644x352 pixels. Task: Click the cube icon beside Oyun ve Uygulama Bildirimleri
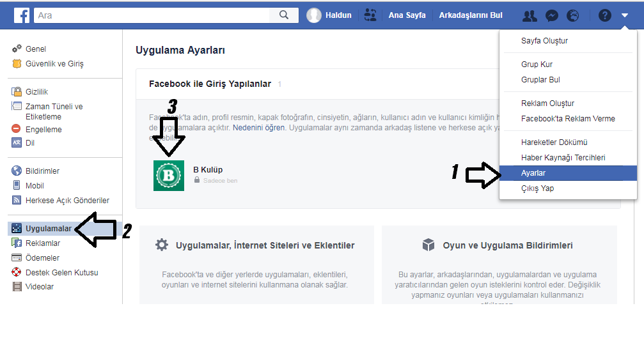[428, 245]
